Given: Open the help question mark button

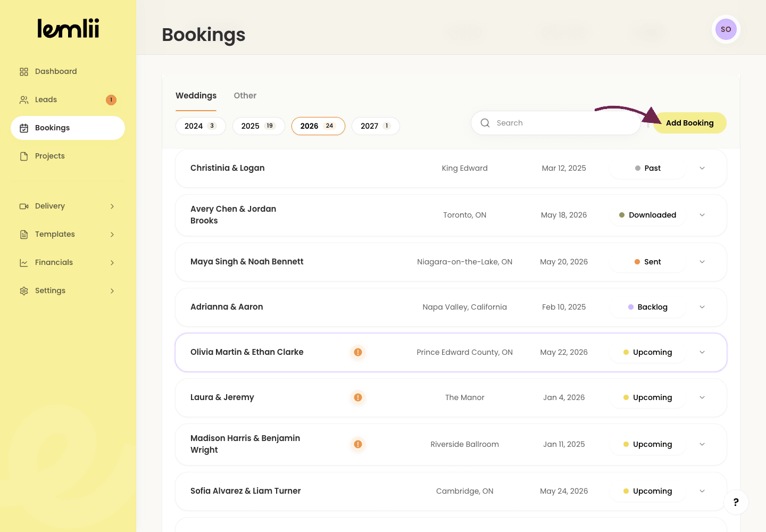Looking at the screenshot, I should tap(736, 502).
